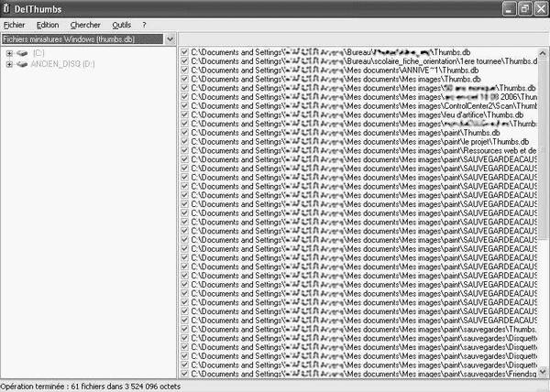This screenshot has height=392, width=550.
Task: Open the Edition menu
Action: click(48, 26)
